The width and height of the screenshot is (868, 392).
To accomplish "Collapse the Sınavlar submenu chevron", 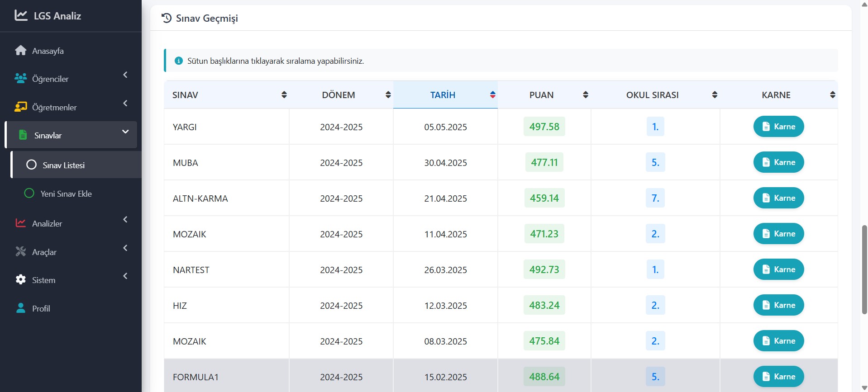I will [125, 132].
